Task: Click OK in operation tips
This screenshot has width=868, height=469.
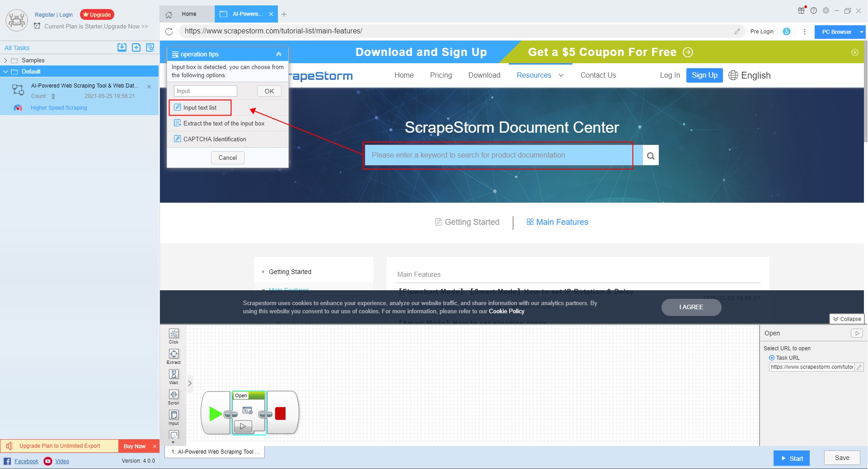Action: (x=269, y=91)
